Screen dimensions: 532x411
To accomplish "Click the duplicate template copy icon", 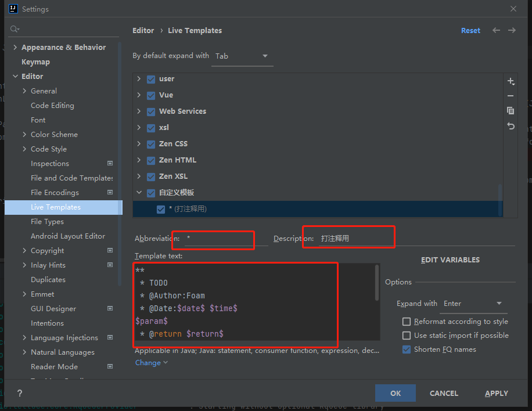I will tap(511, 111).
